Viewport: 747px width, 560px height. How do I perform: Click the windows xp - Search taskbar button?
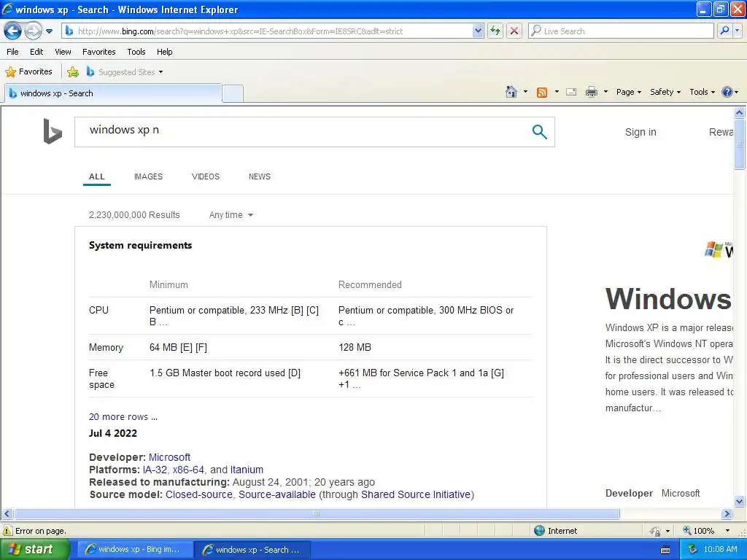[252, 550]
